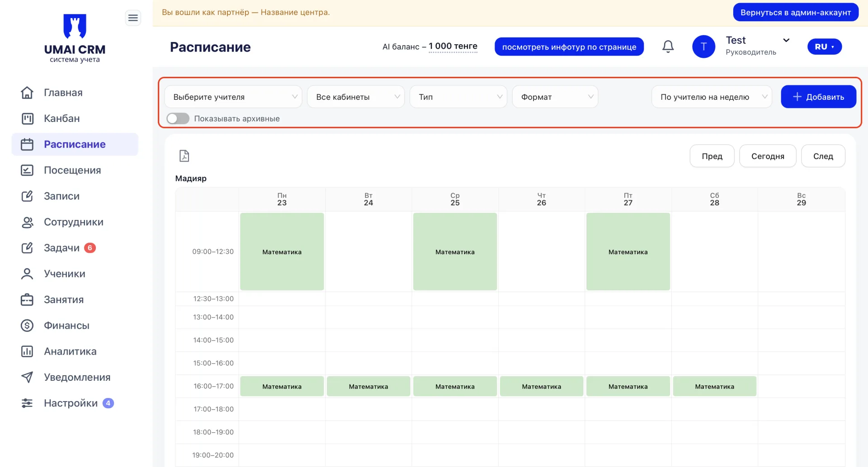The image size is (868, 467).
Task: Click the Добавить button
Action: [x=818, y=97]
